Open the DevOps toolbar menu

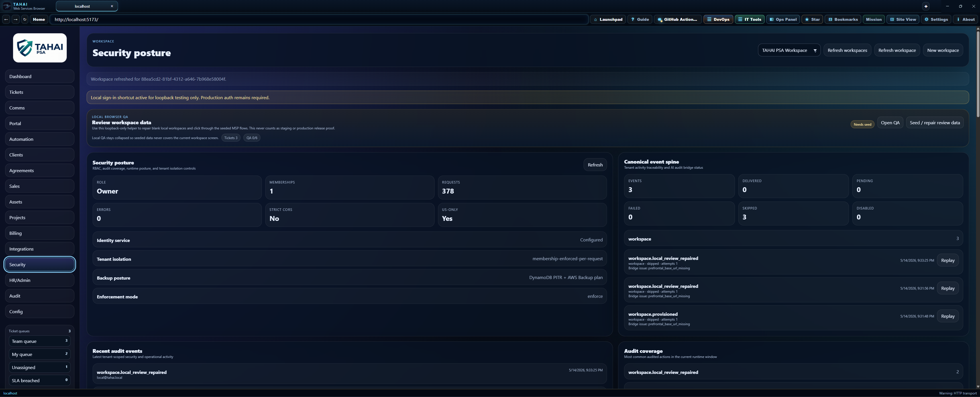(718, 19)
